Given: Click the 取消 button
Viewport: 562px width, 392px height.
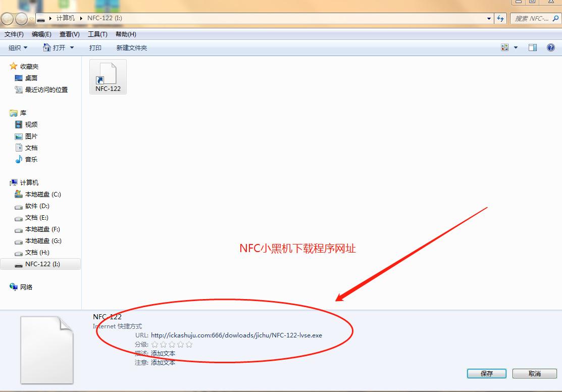Looking at the screenshot, I should 534,373.
